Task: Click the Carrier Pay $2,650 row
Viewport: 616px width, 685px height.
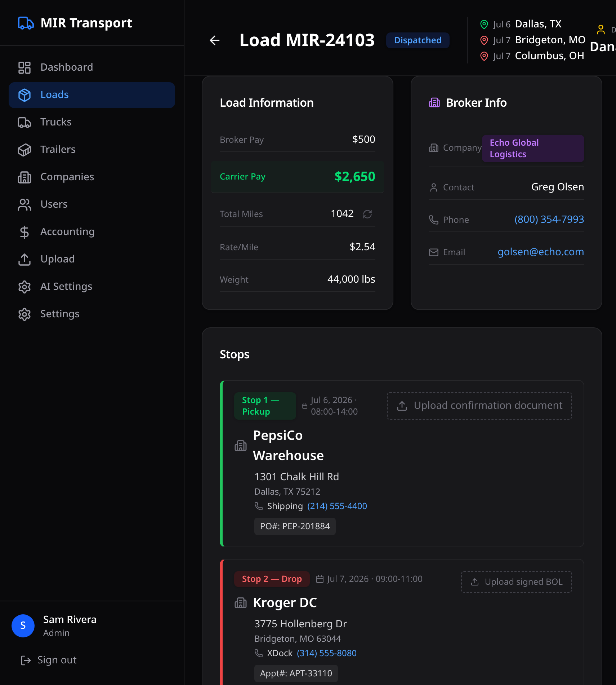Action: point(298,177)
